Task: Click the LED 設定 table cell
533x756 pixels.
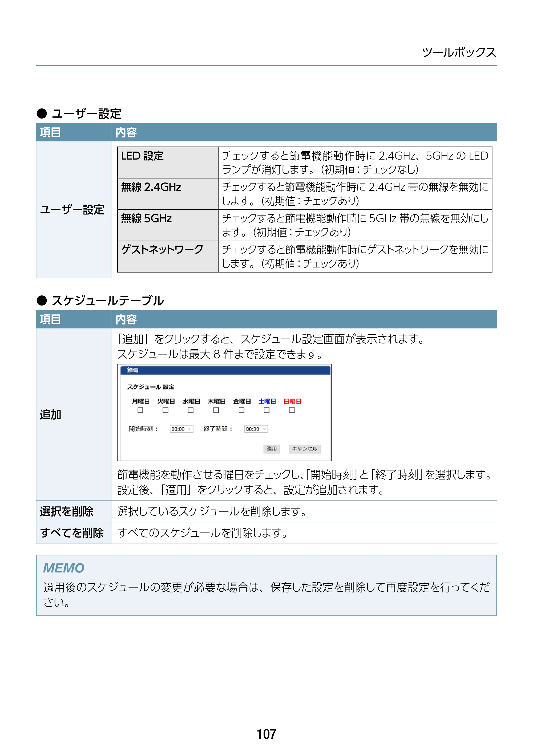Action: [x=168, y=162]
